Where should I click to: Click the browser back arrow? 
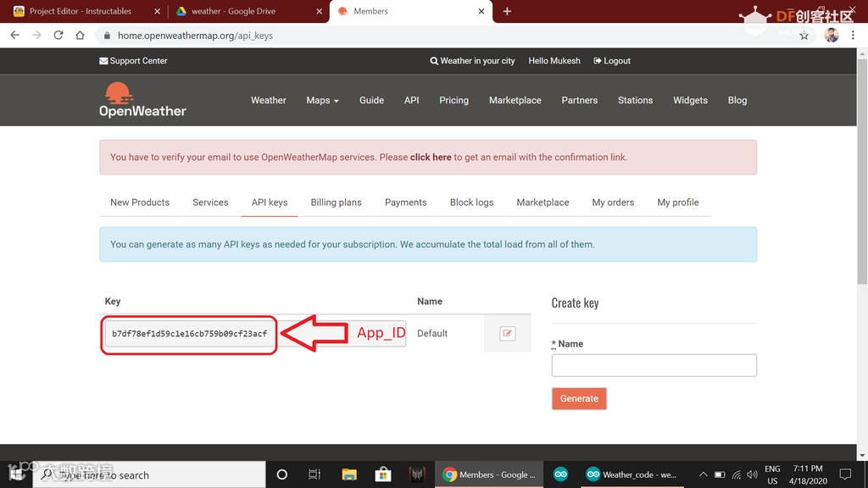point(15,36)
